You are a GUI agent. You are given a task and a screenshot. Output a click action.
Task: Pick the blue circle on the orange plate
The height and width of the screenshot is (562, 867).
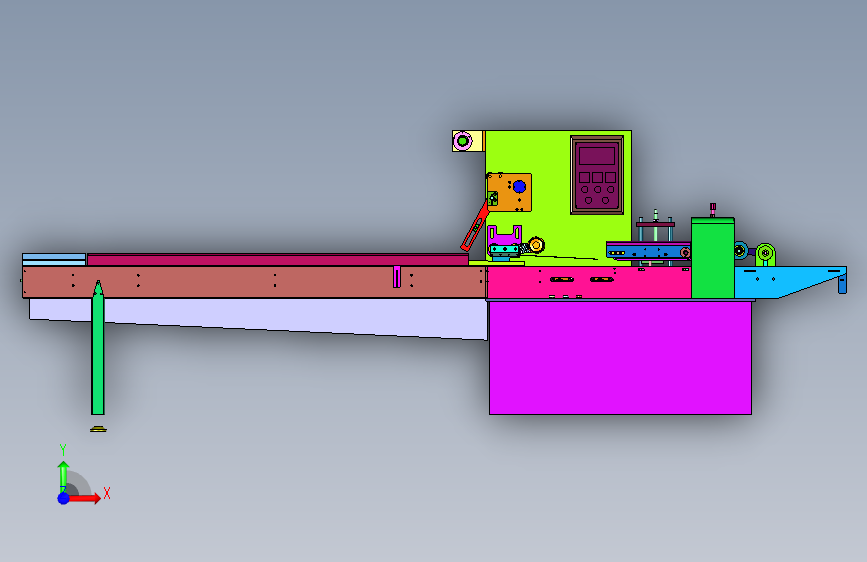click(x=519, y=187)
